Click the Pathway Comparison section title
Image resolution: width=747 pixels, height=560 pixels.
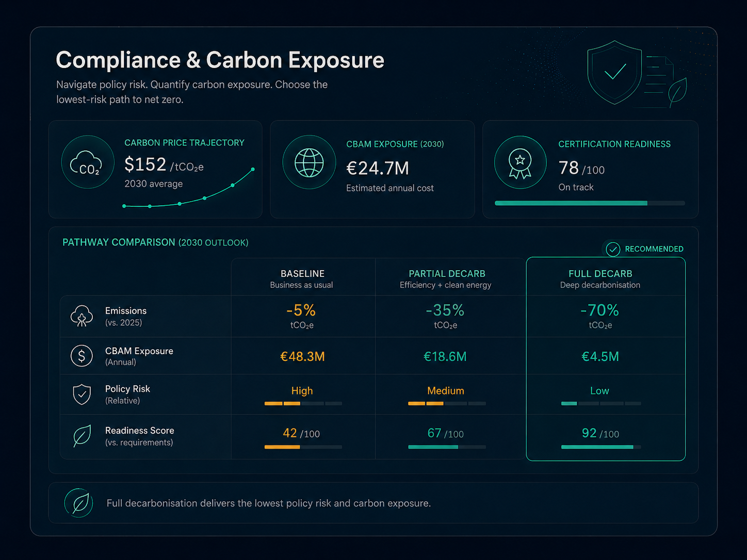pos(155,242)
